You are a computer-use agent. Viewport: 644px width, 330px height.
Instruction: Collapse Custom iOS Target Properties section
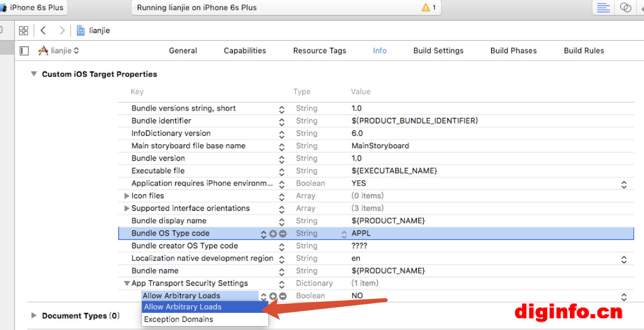point(34,74)
